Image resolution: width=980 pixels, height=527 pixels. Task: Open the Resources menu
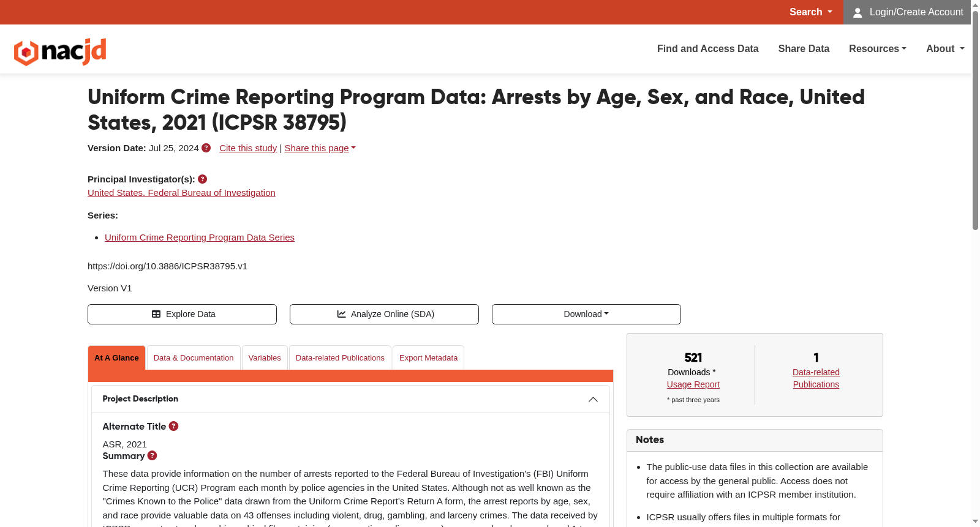[x=878, y=49]
